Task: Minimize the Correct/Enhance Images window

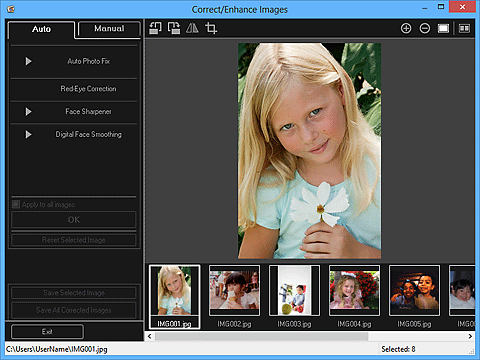Action: (x=424, y=8)
